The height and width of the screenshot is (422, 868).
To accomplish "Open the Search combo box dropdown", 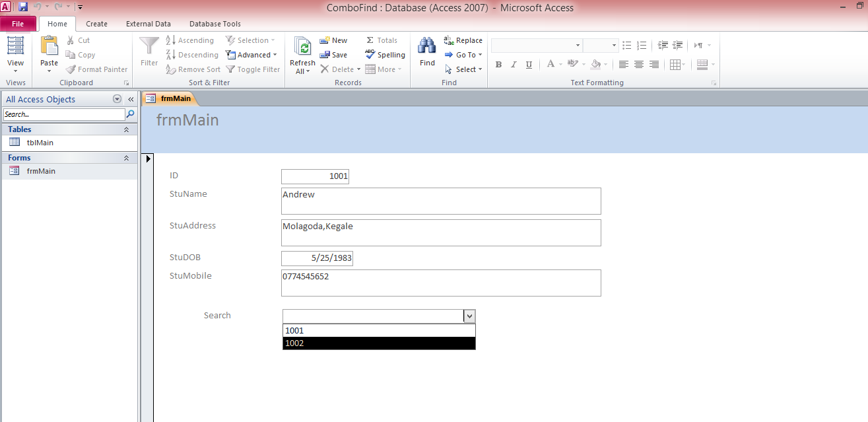I will coord(469,316).
